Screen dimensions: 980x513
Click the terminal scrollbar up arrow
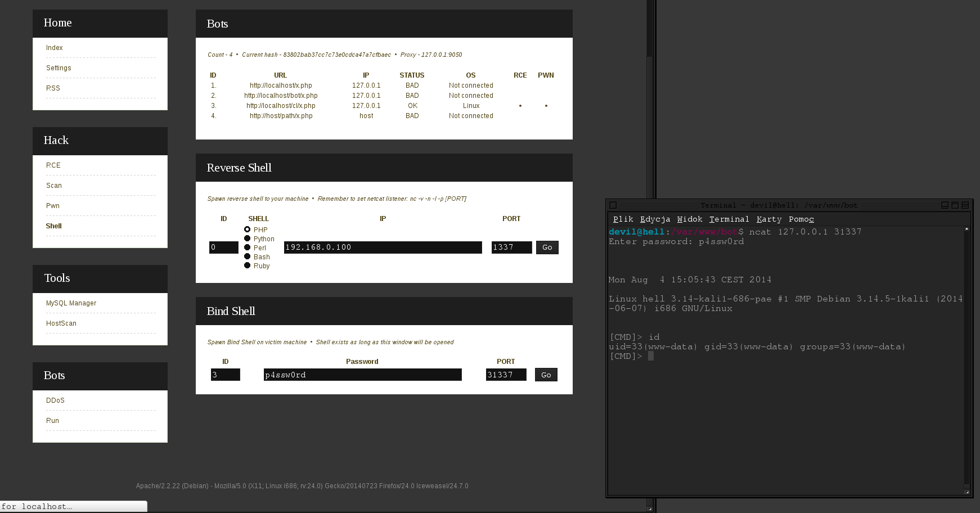966,229
